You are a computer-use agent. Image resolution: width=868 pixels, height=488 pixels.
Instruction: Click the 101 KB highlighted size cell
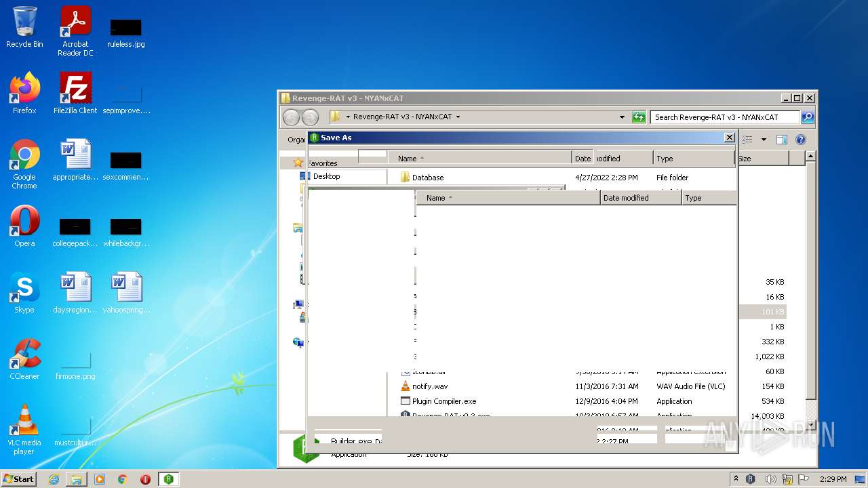click(x=763, y=312)
